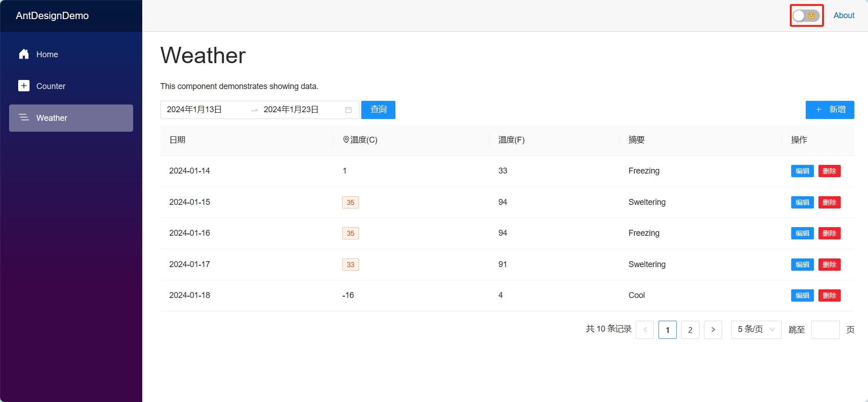Open date range calendar icon
This screenshot has height=402, width=868.
349,110
